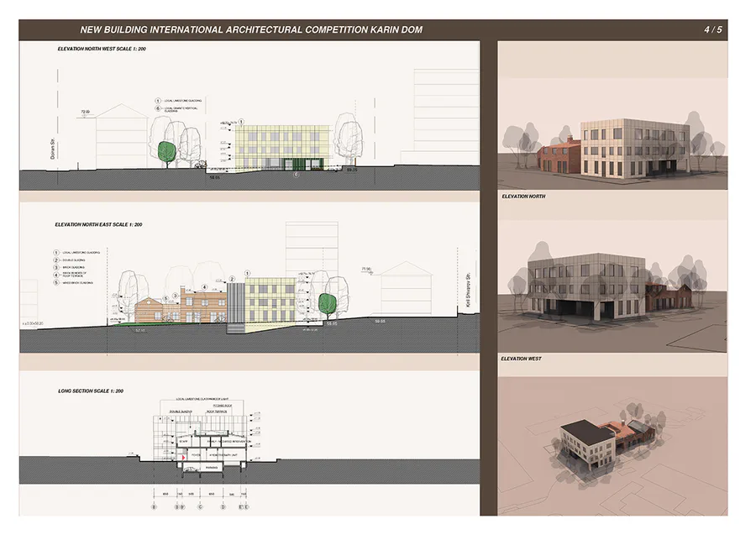The width and height of the screenshot is (756, 540).
Task: Click the competition title in the header bar
Action: [x=251, y=30]
